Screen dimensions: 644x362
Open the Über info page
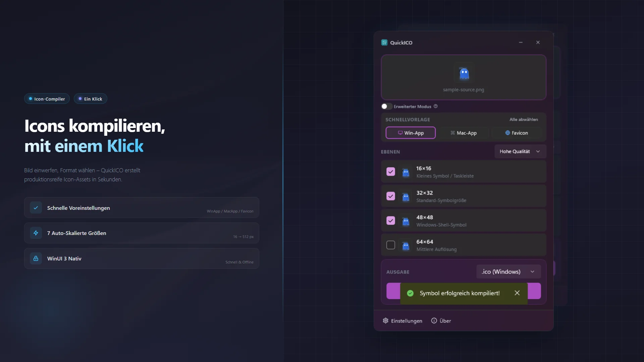coord(441,321)
